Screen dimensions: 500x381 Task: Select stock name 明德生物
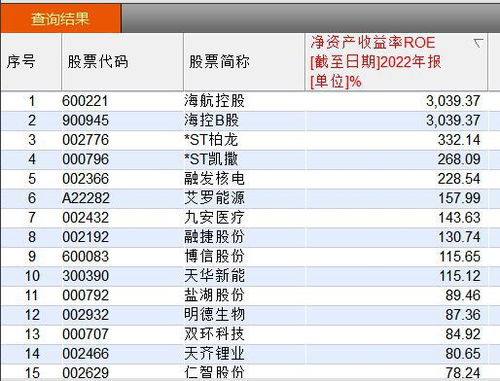click(x=214, y=314)
